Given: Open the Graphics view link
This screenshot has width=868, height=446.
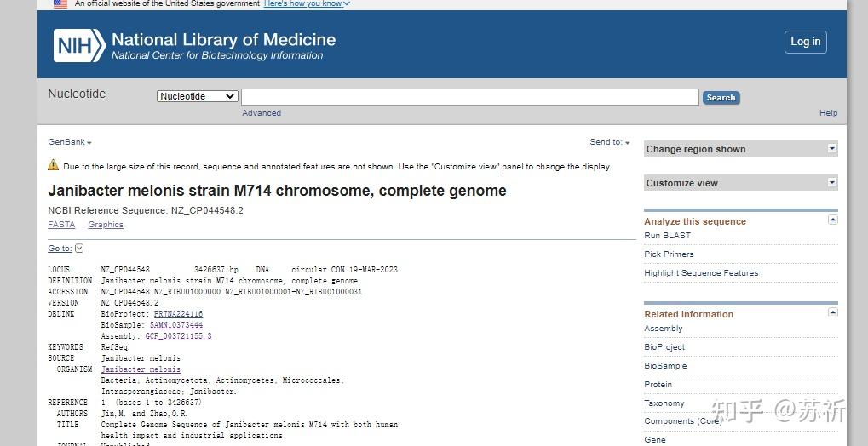Looking at the screenshot, I should coord(106,225).
